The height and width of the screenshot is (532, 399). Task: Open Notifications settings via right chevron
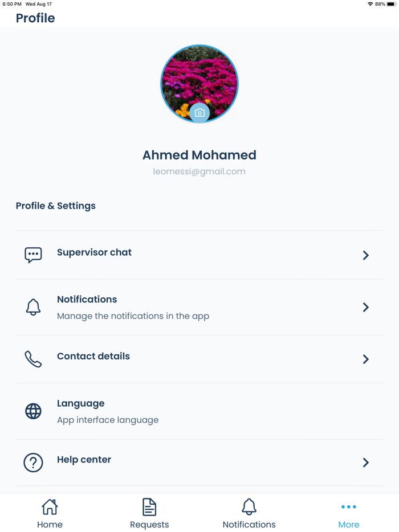pyautogui.click(x=366, y=307)
